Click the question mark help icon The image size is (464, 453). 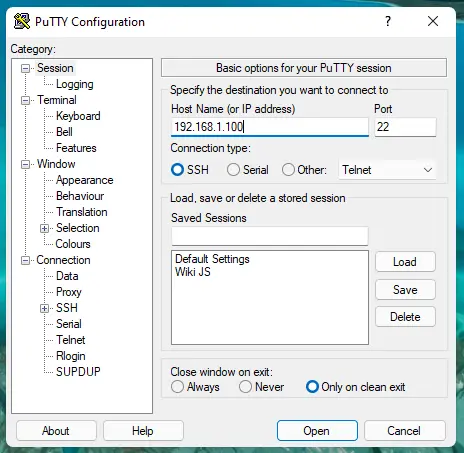point(388,21)
